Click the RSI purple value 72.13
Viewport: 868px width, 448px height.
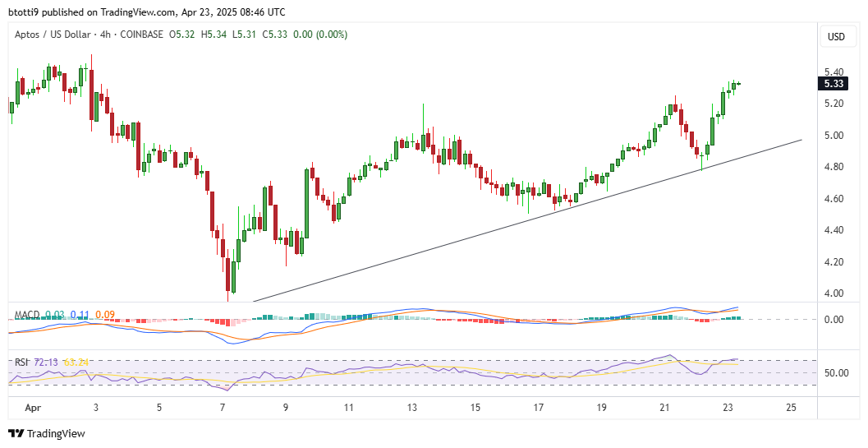tap(48, 362)
